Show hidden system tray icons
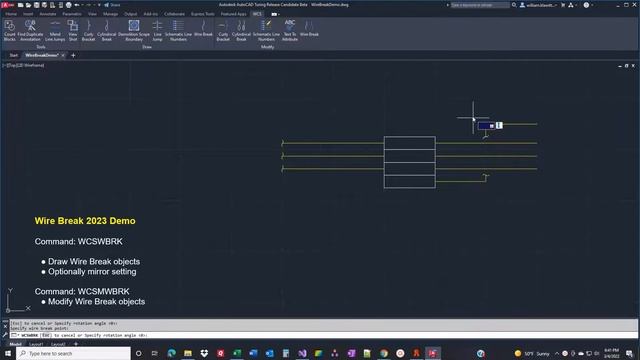This screenshot has width=640, height=360. tap(556, 353)
